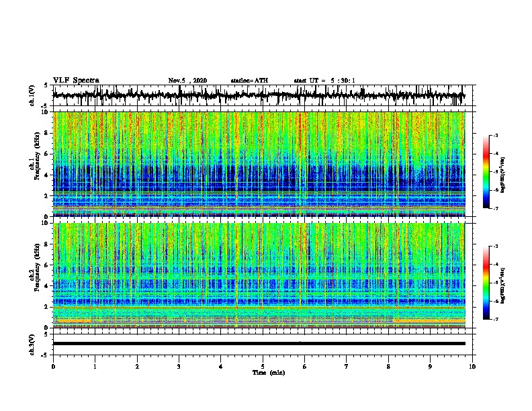The image size is (532, 411).
Task: Click the "station=ATH" header label
Action: click(x=249, y=81)
